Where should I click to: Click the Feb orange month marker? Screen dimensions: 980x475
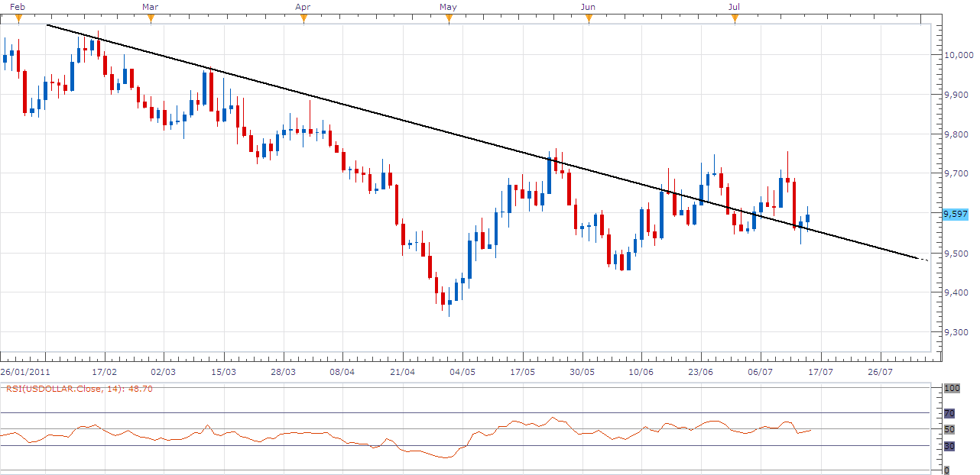[x=18, y=18]
